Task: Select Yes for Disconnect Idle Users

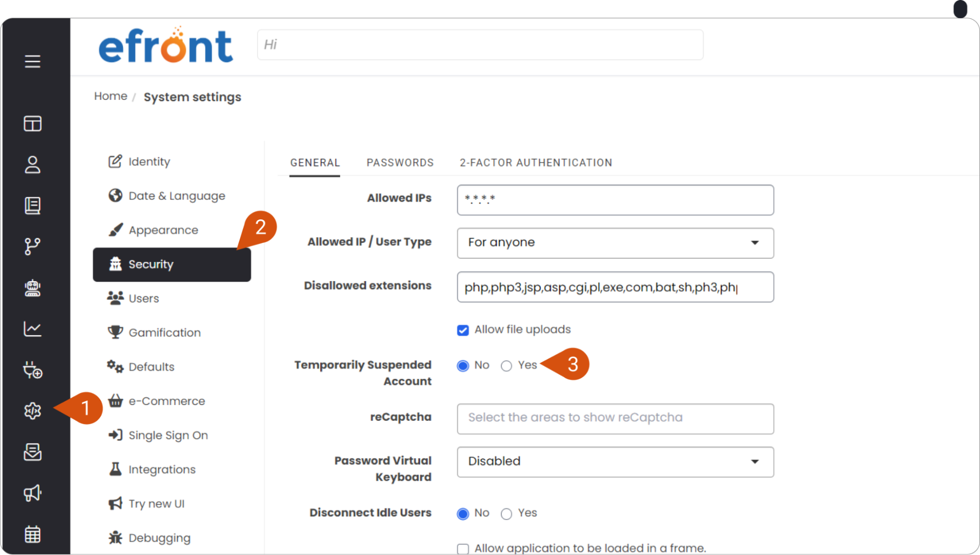Action: pos(506,514)
